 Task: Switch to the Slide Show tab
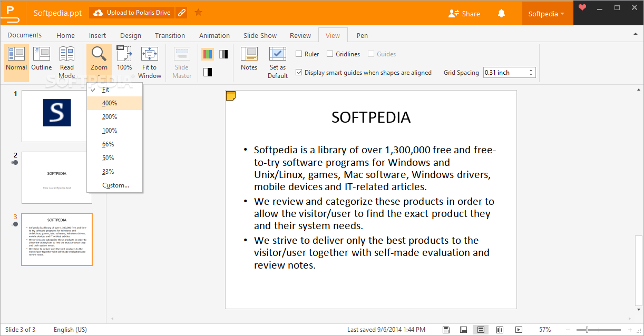pyautogui.click(x=260, y=35)
